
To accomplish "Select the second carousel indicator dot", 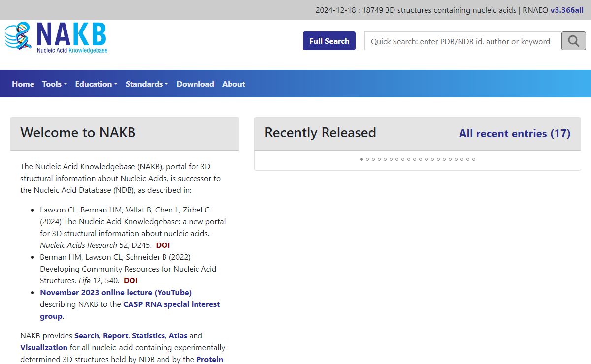I will pos(367,159).
